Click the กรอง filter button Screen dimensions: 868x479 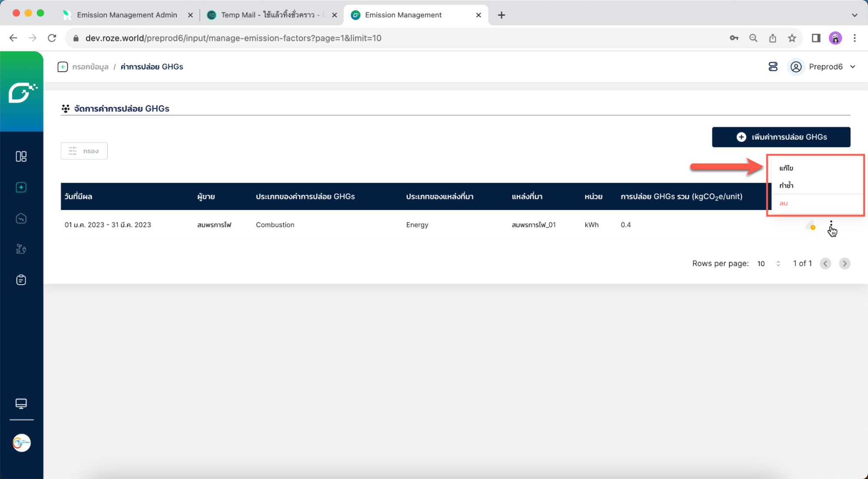[x=84, y=151]
